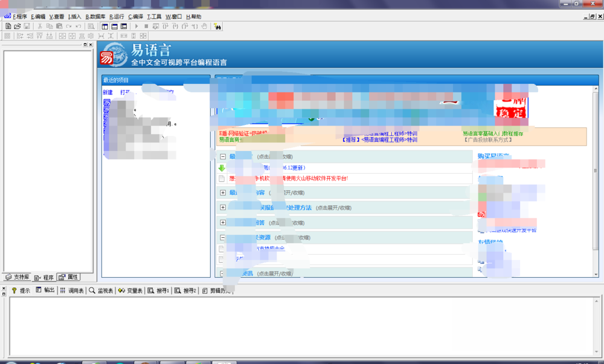Click the start page vertical scrollbar
Image resolution: width=604 pixels, height=364 pixels.
coord(596,181)
